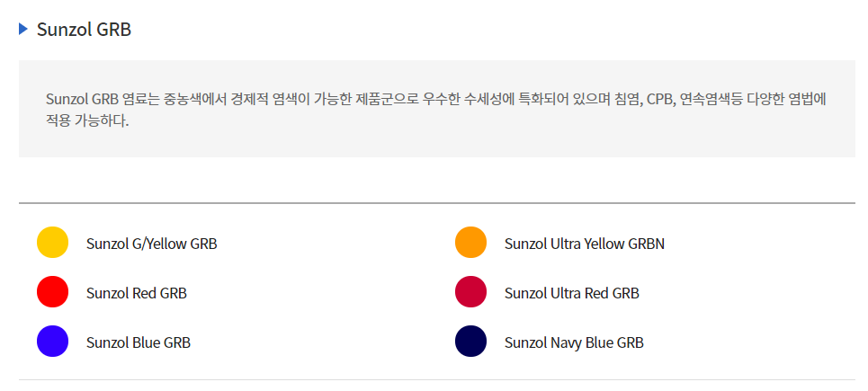Choose the blue Sunzol Blue GRB swatch
Image resolution: width=868 pixels, height=391 pixels.
[52, 341]
